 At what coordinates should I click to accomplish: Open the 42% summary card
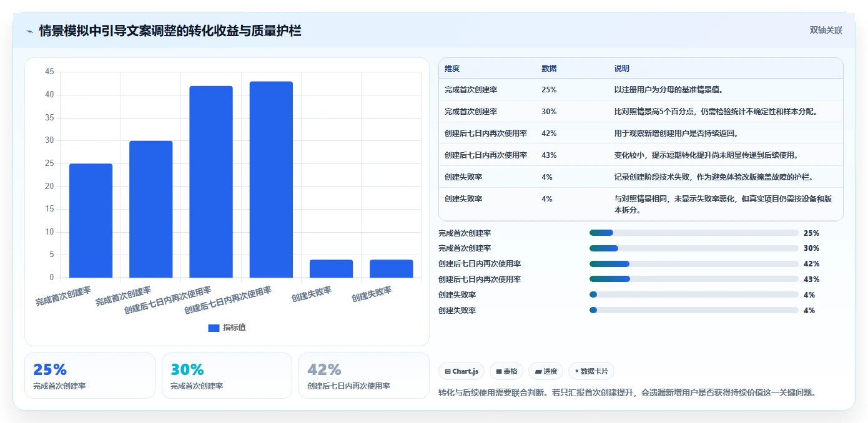[364, 376]
